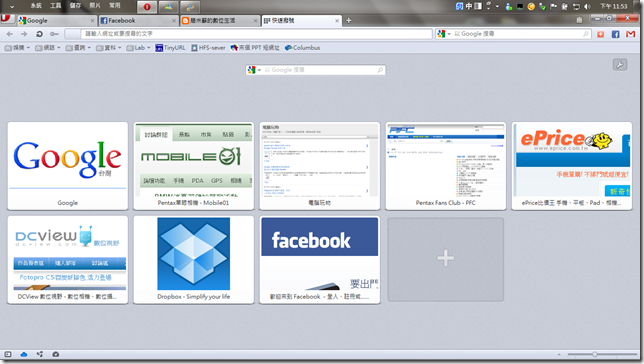Open toolbar search engine dropdown arrow
The width and height of the screenshot is (644, 364).
click(449, 34)
